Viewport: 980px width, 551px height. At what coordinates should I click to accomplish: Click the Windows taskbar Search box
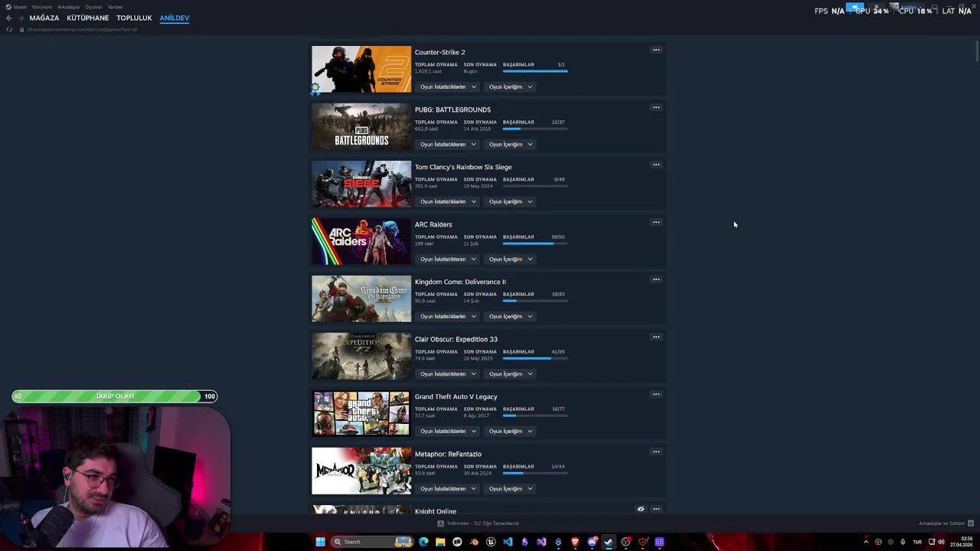[372, 542]
